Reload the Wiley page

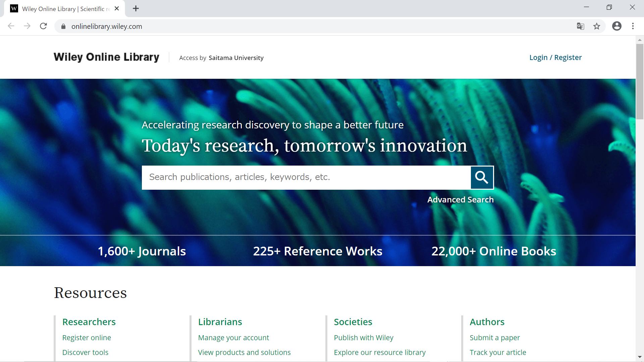(x=43, y=26)
